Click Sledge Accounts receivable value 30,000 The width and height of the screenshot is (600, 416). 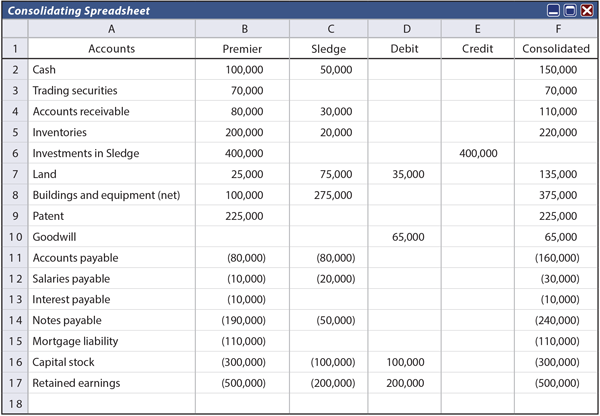pyautogui.click(x=336, y=111)
